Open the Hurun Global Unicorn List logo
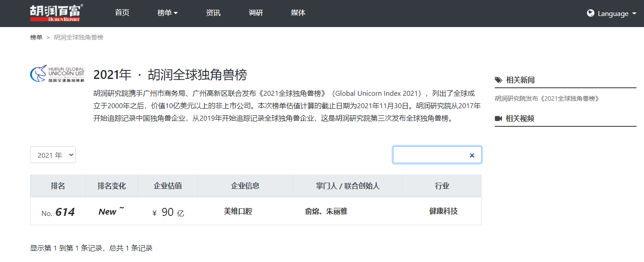The image size is (644, 262). [57, 74]
